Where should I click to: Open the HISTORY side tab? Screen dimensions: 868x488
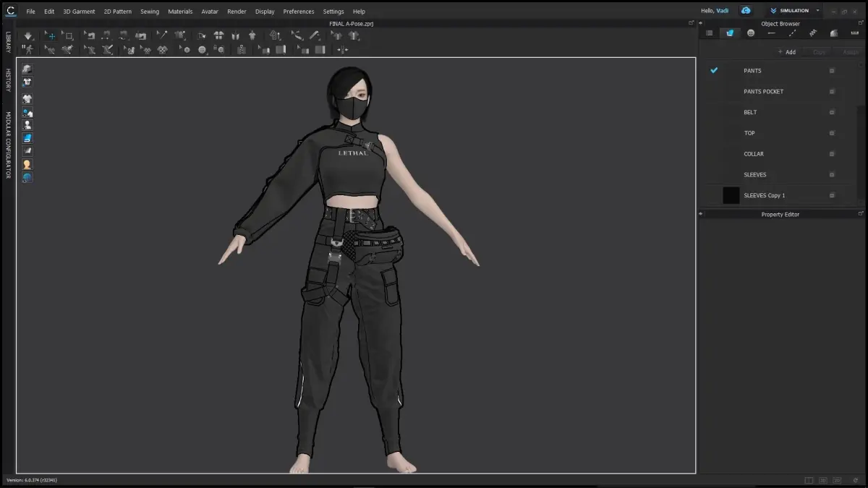[x=8, y=80]
